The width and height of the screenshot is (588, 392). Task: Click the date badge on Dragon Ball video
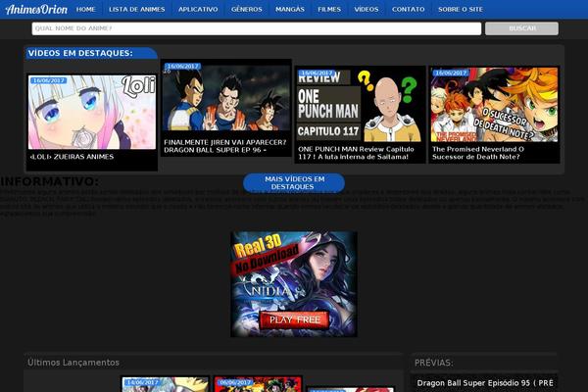coord(183,67)
